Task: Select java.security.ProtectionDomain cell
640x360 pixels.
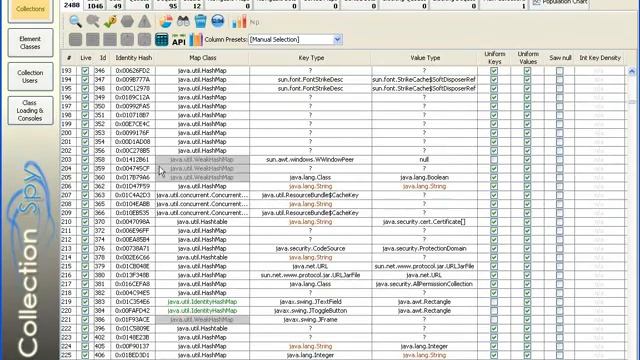Action: [424, 249]
